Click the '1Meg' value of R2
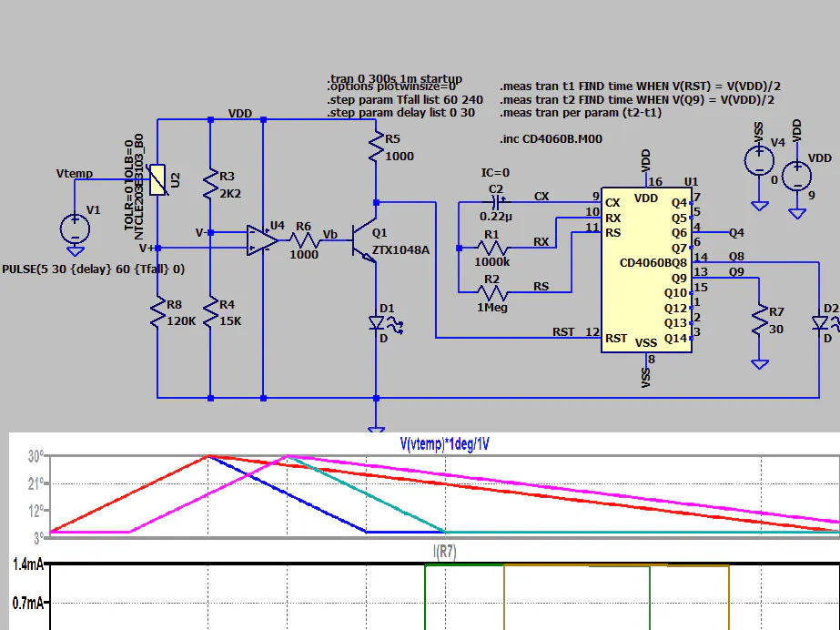 point(491,307)
